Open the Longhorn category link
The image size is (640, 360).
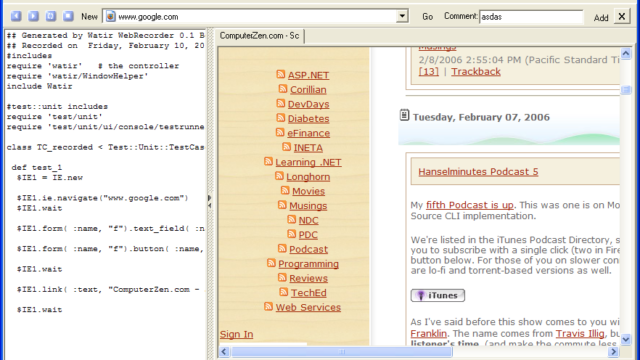click(308, 177)
